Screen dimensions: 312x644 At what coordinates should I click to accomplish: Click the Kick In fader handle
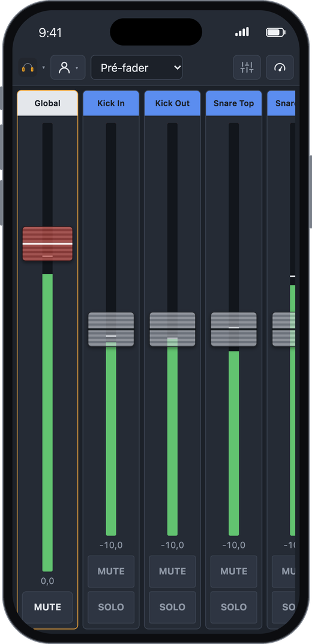tap(111, 329)
